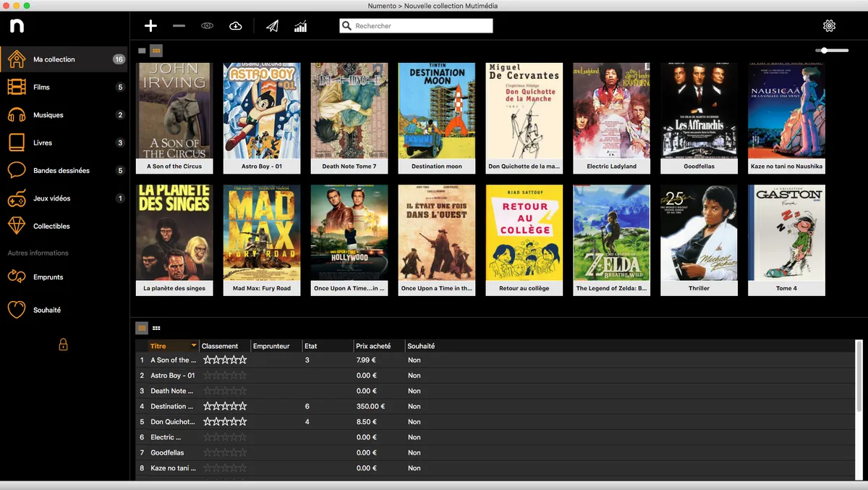Go to the Souhaité wishlist

point(47,310)
